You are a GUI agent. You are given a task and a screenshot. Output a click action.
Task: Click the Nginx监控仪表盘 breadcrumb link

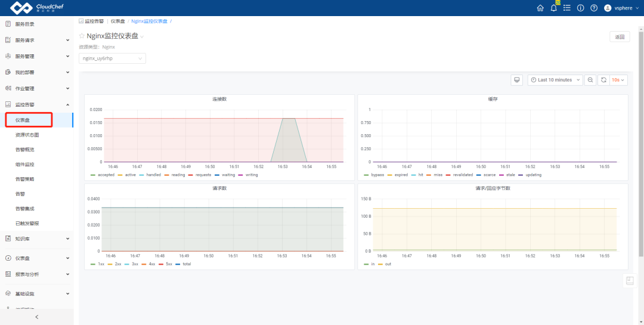[149, 21]
